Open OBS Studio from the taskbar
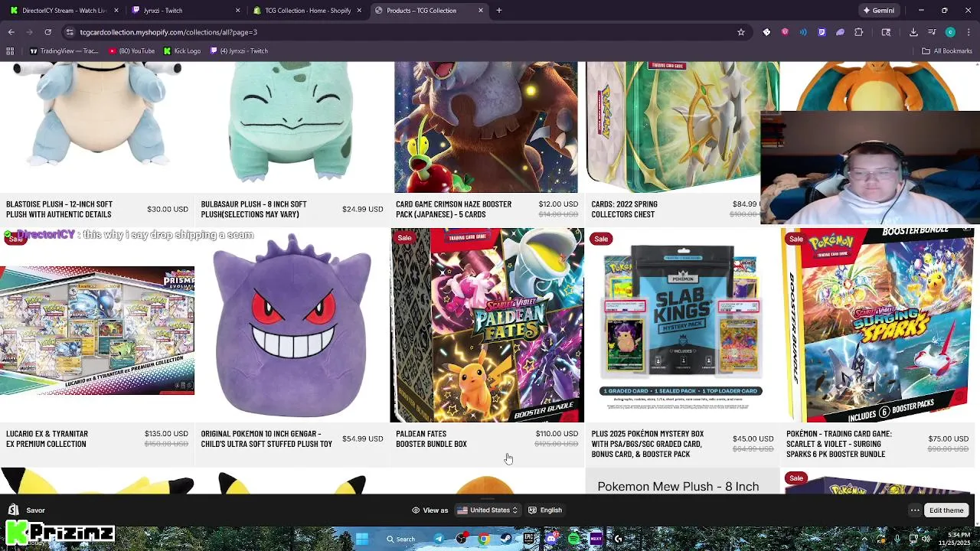Image resolution: width=980 pixels, height=551 pixels. (x=461, y=539)
